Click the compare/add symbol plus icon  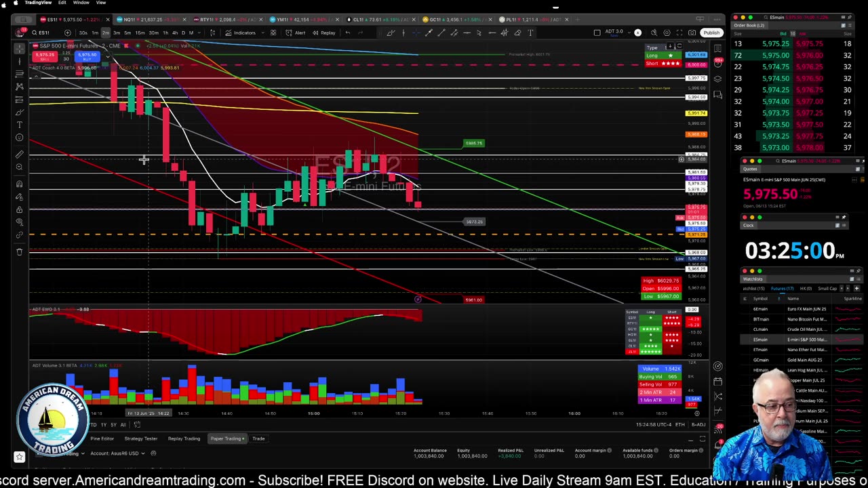tap(67, 33)
